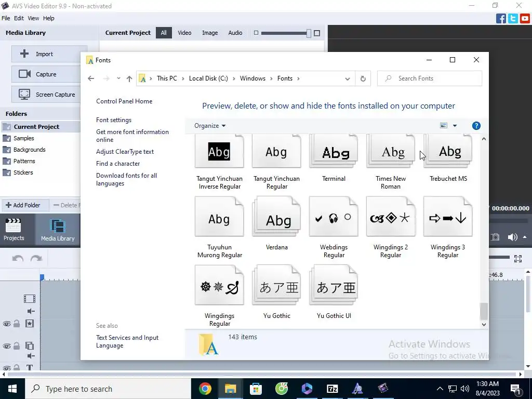Open the Media Library panel icon
This screenshot has height=399, width=532.
click(58, 230)
